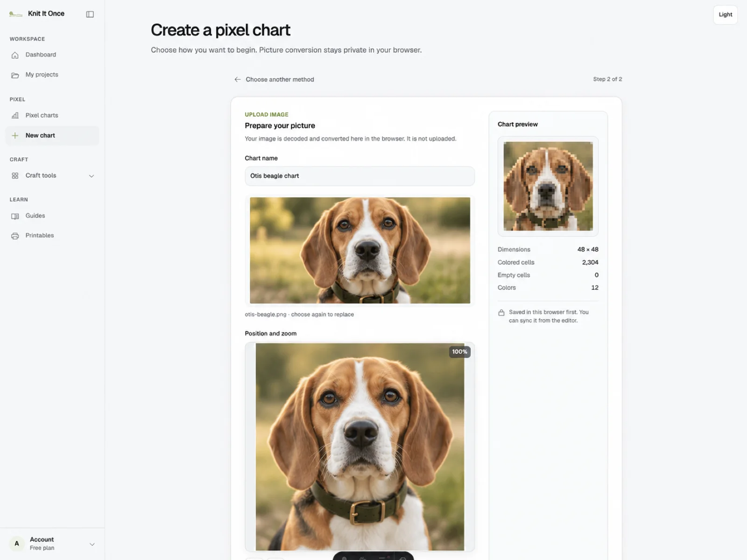Click the 48 × 48 dimensions value
The height and width of the screenshot is (560, 747).
pos(588,250)
